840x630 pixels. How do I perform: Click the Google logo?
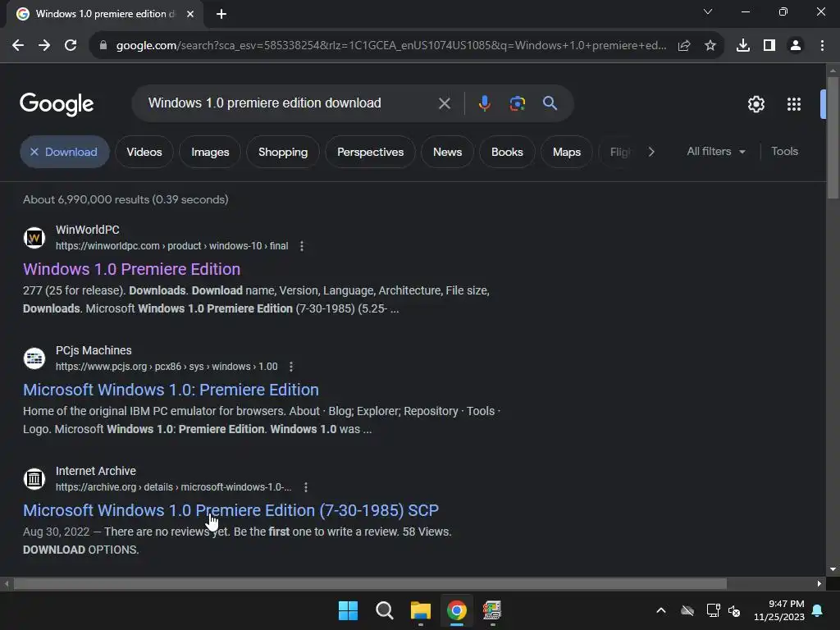point(57,104)
